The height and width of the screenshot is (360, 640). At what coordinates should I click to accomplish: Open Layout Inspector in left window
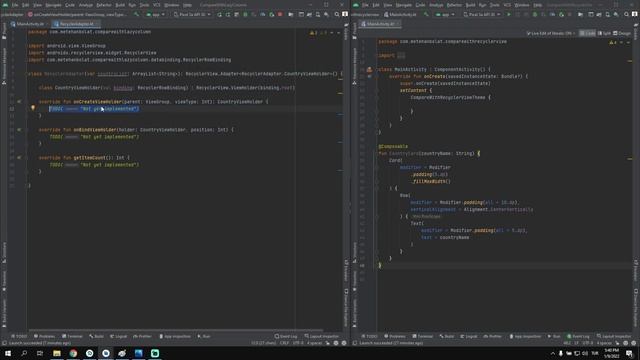(x=322, y=336)
